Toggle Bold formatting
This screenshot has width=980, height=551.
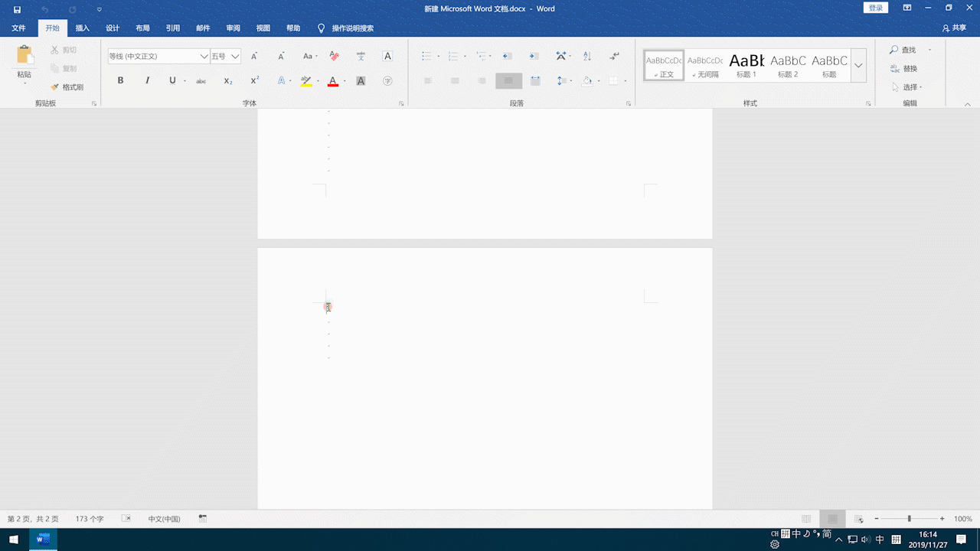120,80
